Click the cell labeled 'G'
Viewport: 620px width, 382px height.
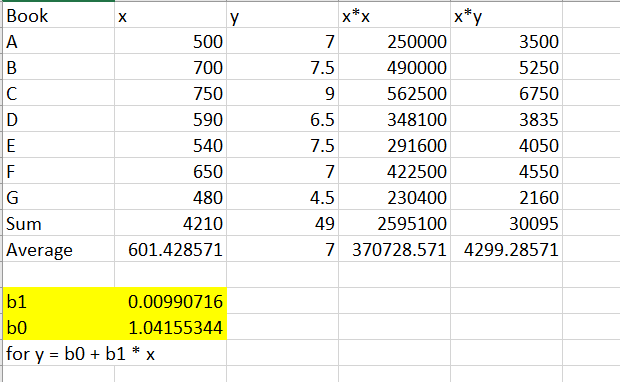(59, 197)
